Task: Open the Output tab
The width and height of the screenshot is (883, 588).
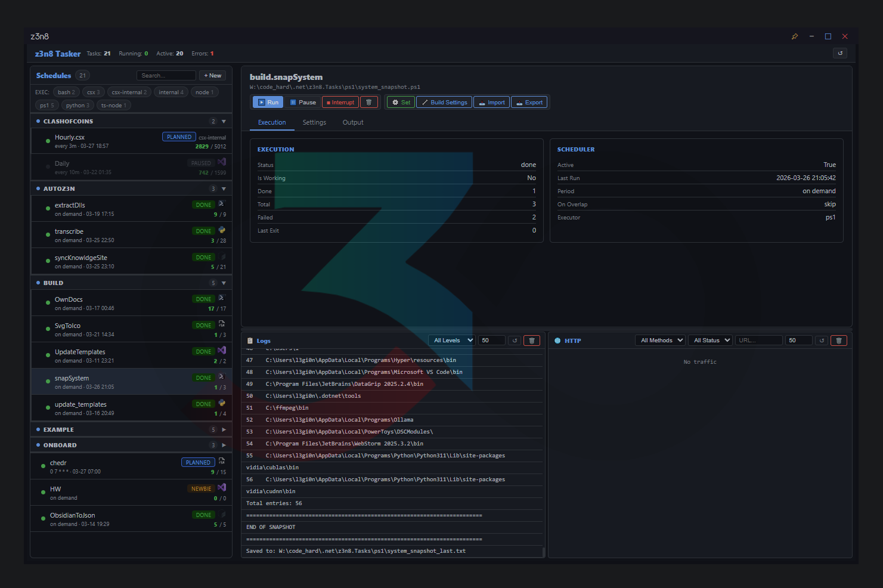Action: click(x=352, y=122)
